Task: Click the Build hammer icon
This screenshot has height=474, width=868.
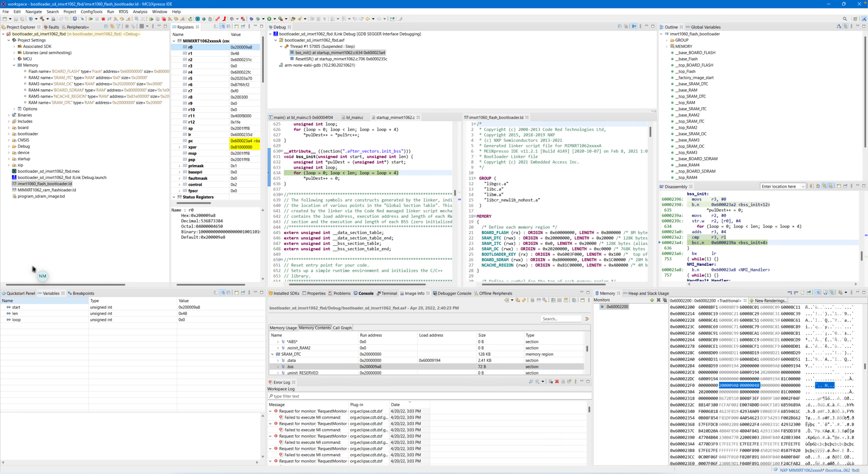Action: [42, 19]
